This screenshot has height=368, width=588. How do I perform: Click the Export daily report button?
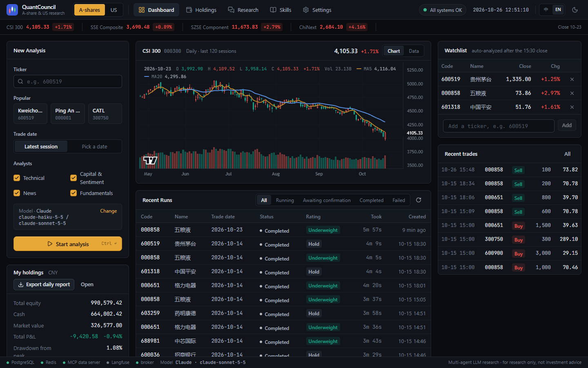click(x=44, y=285)
